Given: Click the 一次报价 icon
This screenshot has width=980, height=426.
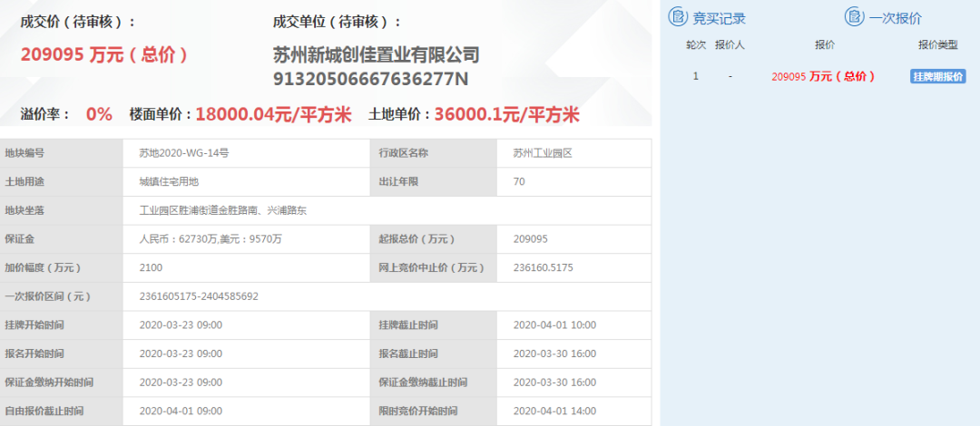Looking at the screenshot, I should coord(855,17).
